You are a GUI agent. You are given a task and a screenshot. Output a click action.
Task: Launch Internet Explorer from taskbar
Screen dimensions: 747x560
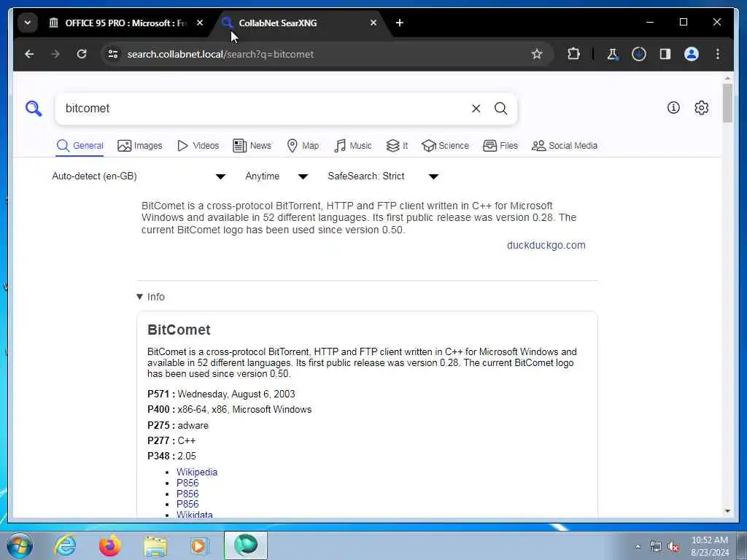tap(65, 545)
